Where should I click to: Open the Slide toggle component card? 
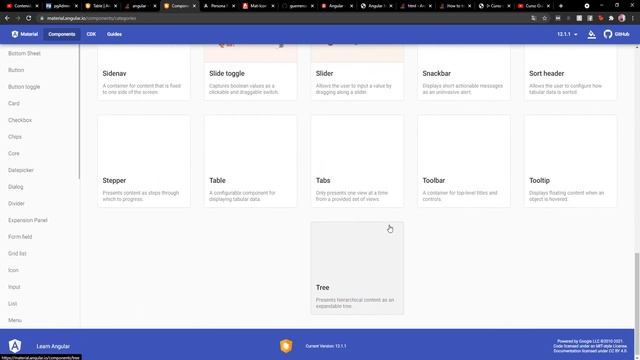click(250, 73)
